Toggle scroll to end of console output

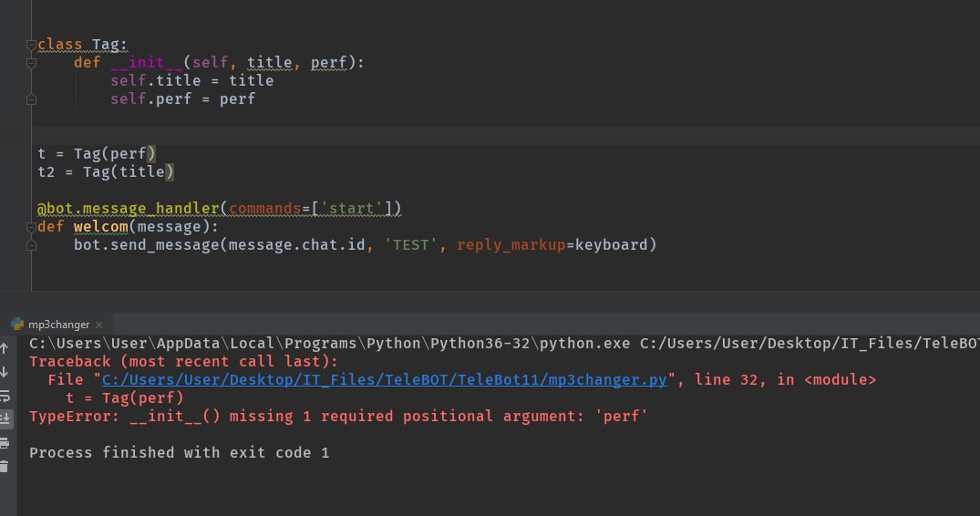5,418
